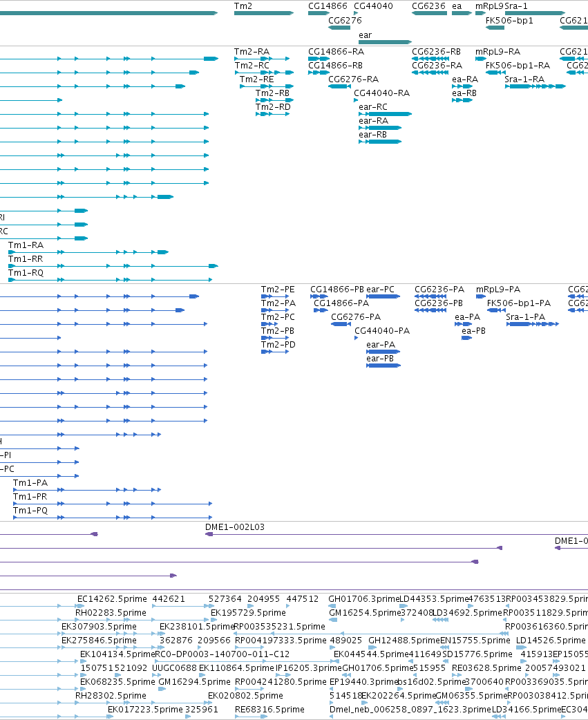Select EST EK195729.5prime
Screen dimensions: 588x720
click(x=248, y=613)
